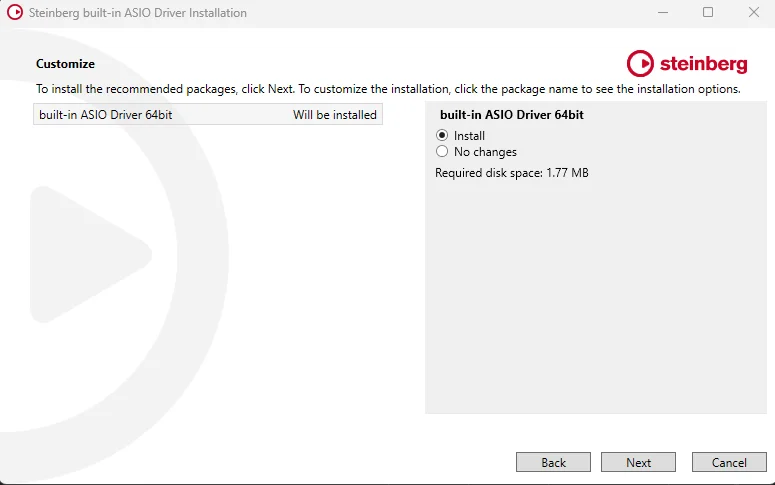Image resolution: width=775 pixels, height=485 pixels.
Task: Click the "Will be installed" status text
Action: tap(334, 115)
